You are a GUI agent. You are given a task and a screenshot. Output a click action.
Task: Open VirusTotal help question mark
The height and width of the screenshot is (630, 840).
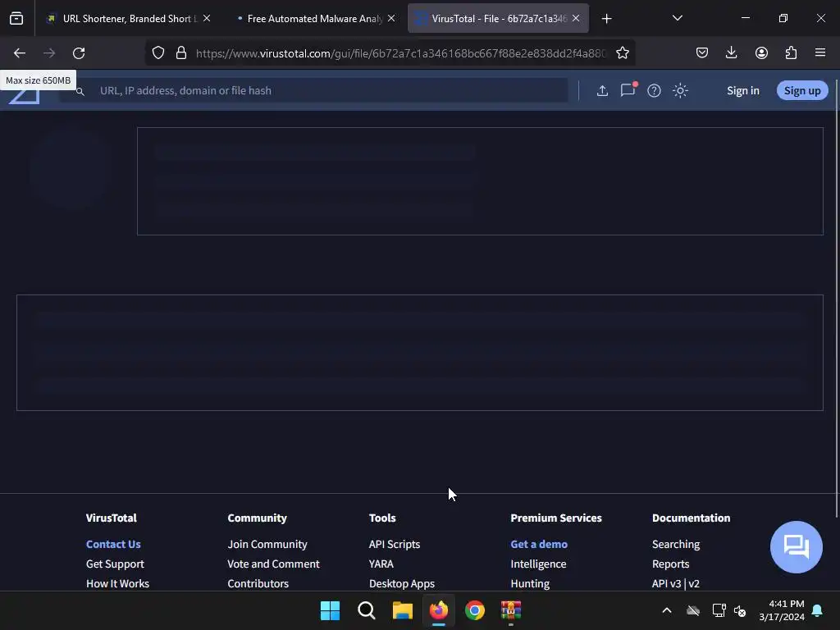click(654, 90)
